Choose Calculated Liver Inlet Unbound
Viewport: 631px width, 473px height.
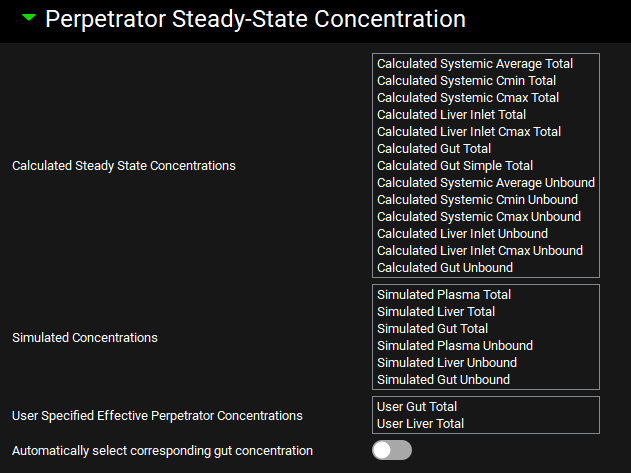[x=462, y=234]
